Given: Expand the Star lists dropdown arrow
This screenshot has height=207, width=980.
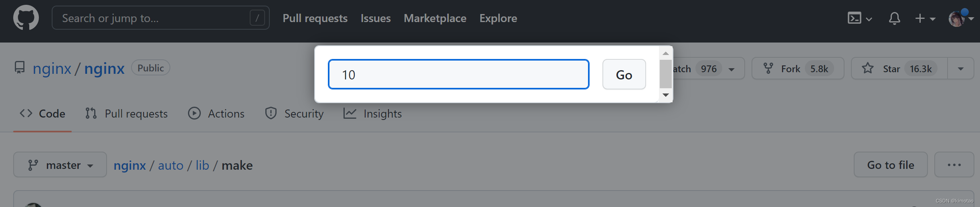Looking at the screenshot, I should tap(961, 69).
